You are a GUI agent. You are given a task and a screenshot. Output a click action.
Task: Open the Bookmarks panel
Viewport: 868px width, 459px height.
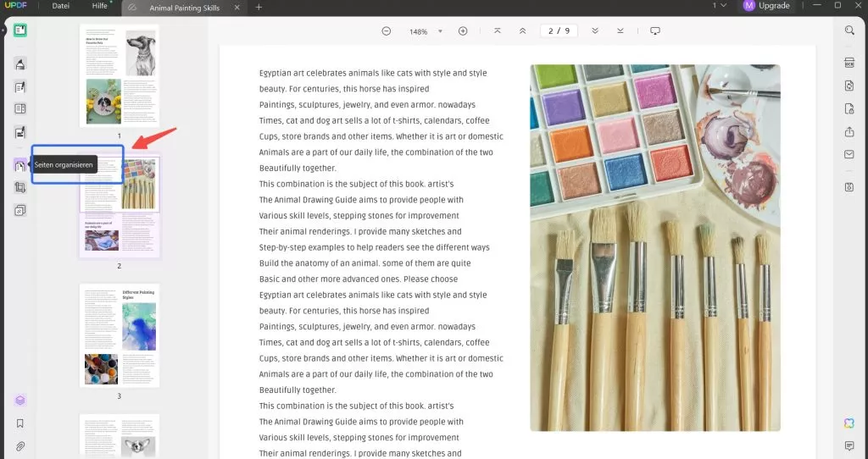[x=20, y=423]
